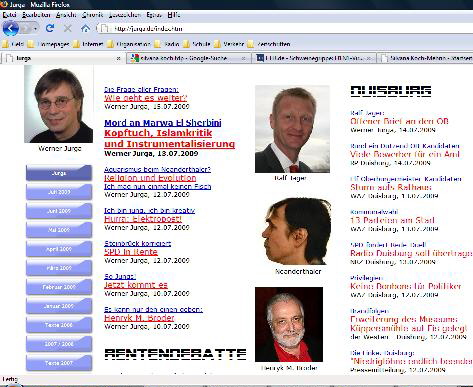This screenshot has width=473, height=387.
Task: Open the 2007 / 2008 archive button
Action: (x=59, y=344)
